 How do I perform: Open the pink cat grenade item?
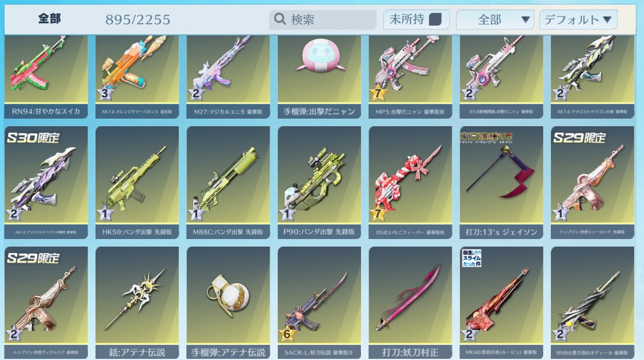pyautogui.click(x=319, y=77)
